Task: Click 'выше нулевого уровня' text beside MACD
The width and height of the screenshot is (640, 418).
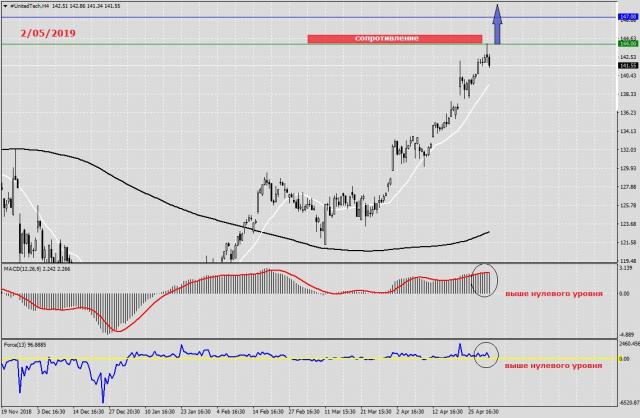Action: click(552, 293)
